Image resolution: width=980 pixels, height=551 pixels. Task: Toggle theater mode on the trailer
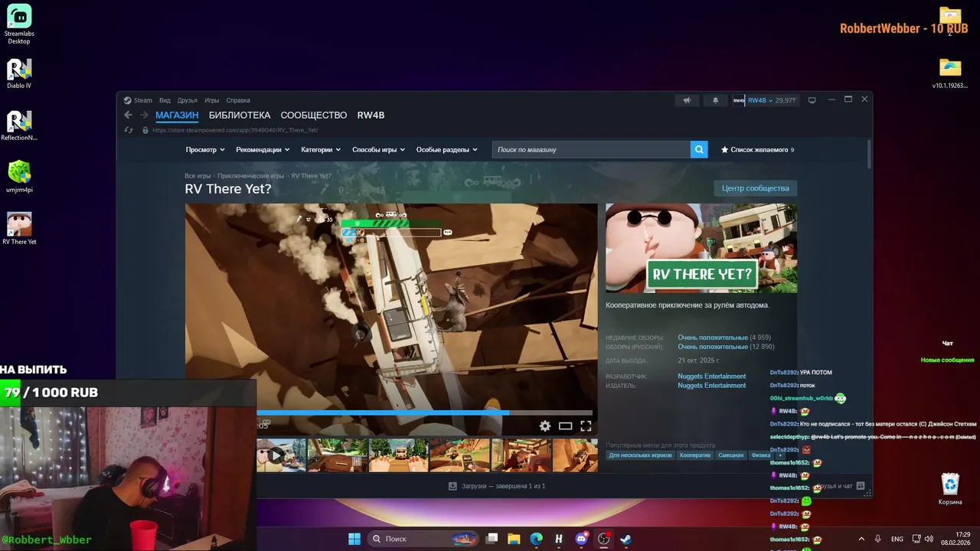point(565,426)
